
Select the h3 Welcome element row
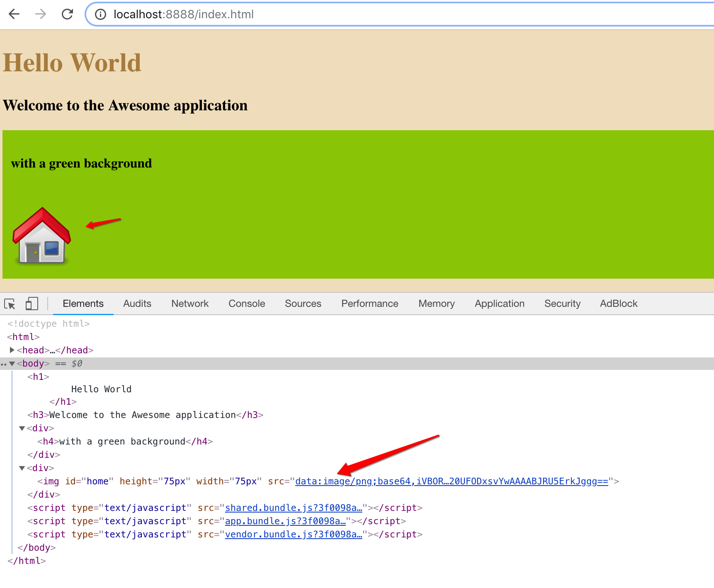coord(145,415)
